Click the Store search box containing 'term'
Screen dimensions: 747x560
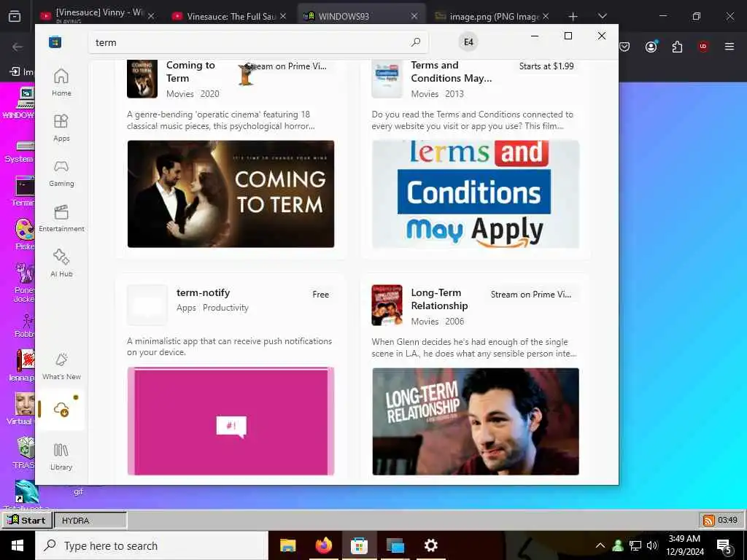pos(258,42)
